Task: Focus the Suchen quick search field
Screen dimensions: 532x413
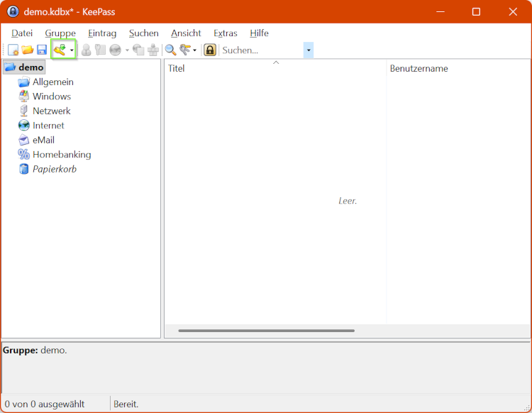Action: (x=262, y=50)
